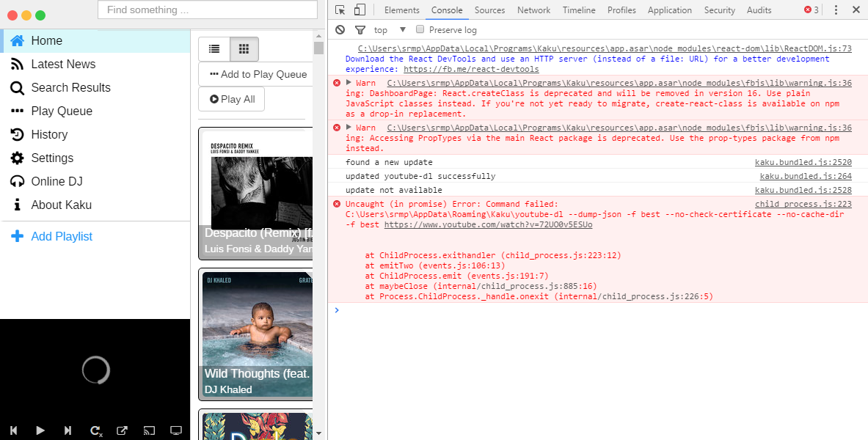Click the inspect element cursor icon in DevTools

point(340,10)
